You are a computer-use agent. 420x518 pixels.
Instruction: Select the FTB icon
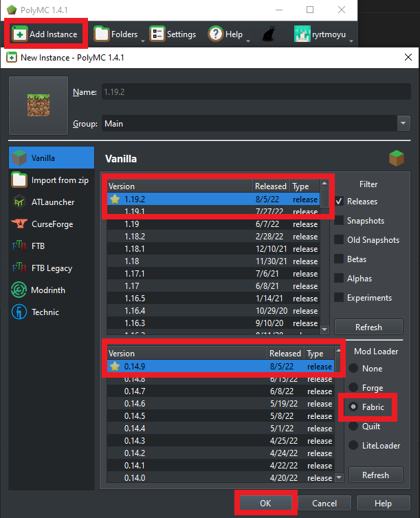click(19, 246)
